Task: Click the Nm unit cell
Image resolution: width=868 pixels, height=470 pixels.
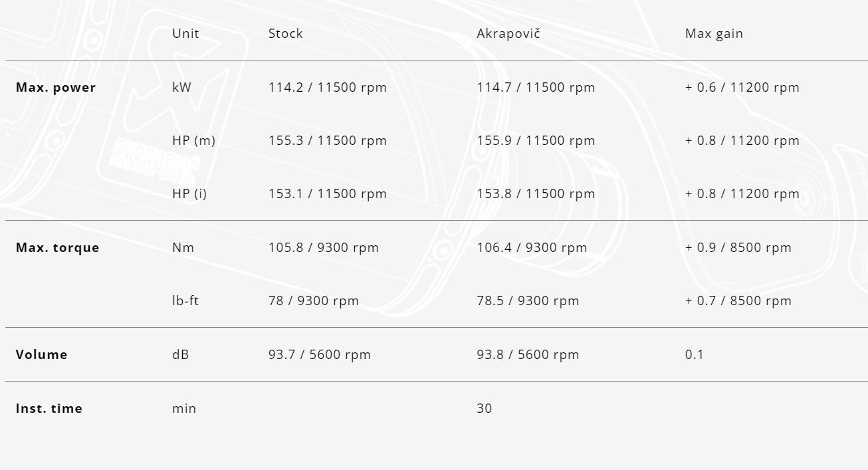Action: coord(183,247)
